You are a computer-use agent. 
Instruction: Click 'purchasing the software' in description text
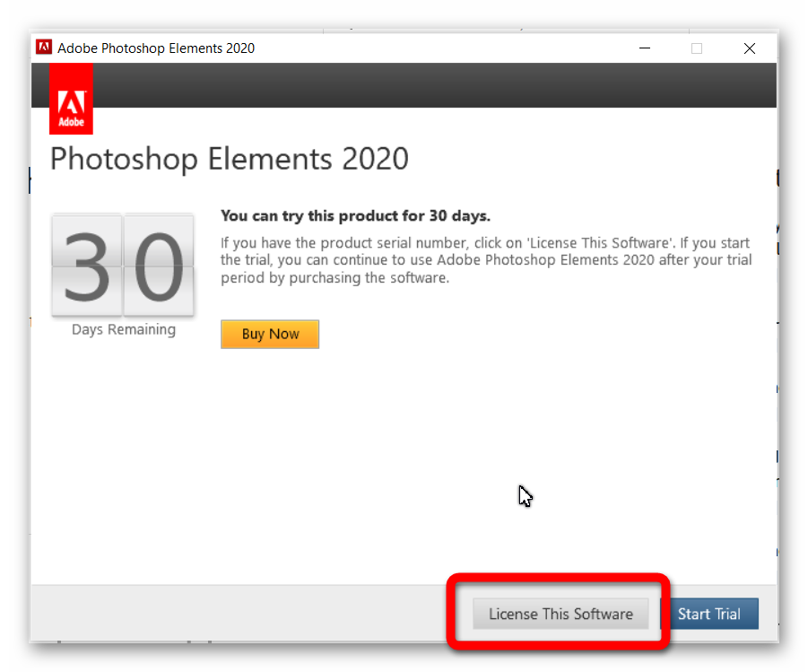[369, 278]
